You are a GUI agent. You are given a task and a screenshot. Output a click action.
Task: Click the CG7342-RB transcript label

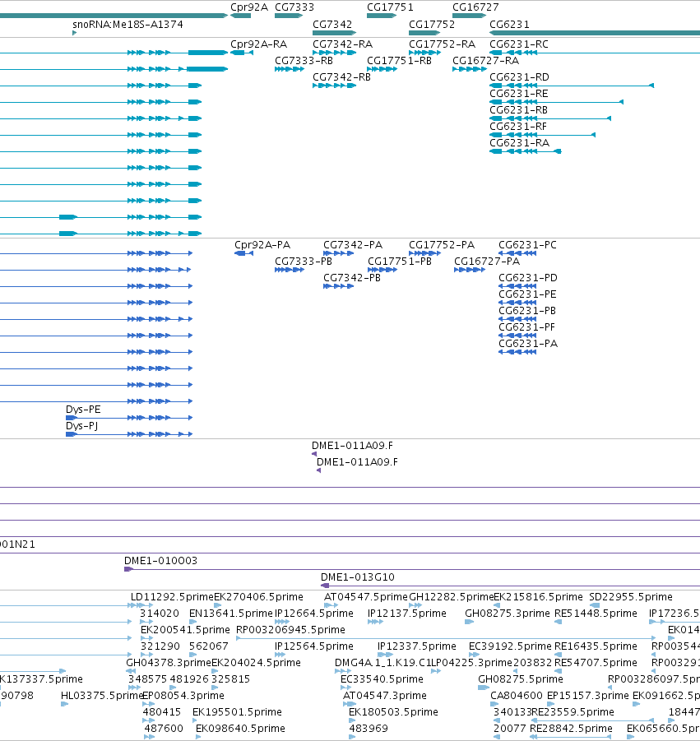click(x=341, y=77)
